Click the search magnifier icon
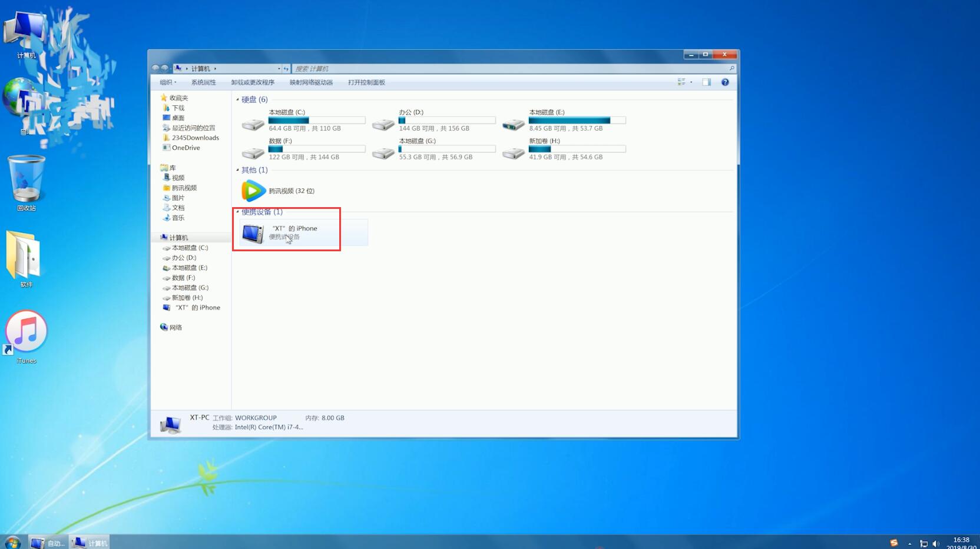 point(732,68)
